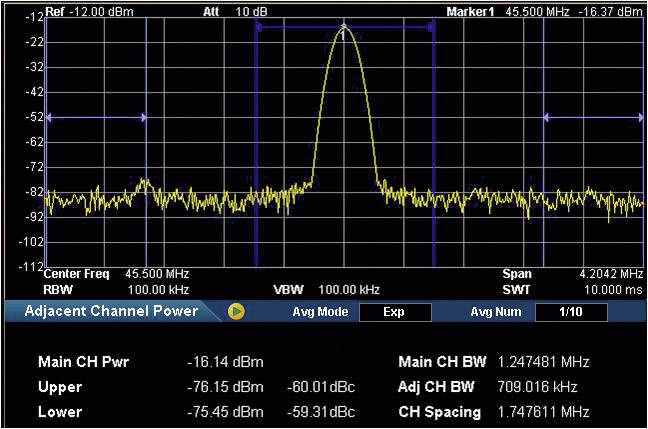Click the Lower channel -59.31 dBc reading
648x429 pixels.
pyautogui.click(x=321, y=412)
